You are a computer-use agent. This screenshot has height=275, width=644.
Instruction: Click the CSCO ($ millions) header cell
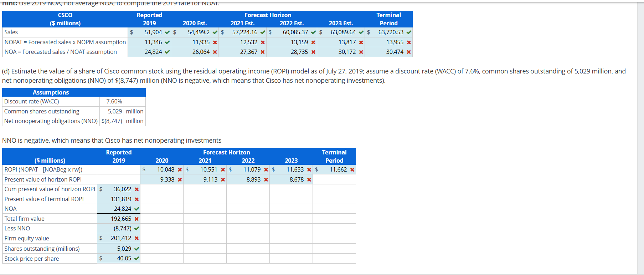click(x=65, y=19)
